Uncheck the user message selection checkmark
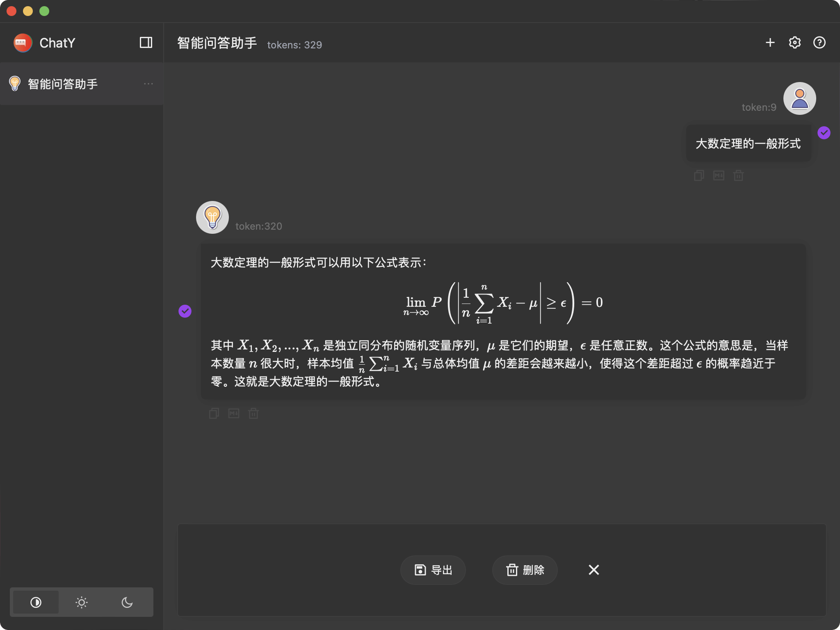Image resolution: width=840 pixels, height=630 pixels. (824, 133)
